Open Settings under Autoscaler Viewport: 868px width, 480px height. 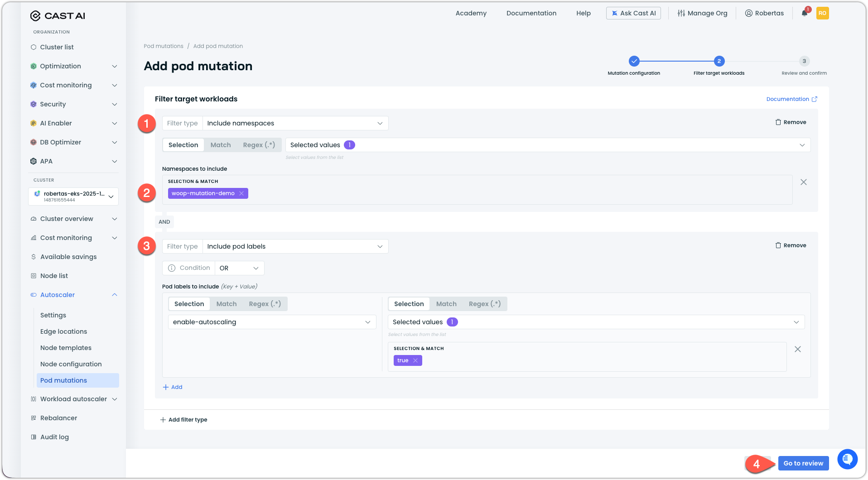(x=53, y=315)
